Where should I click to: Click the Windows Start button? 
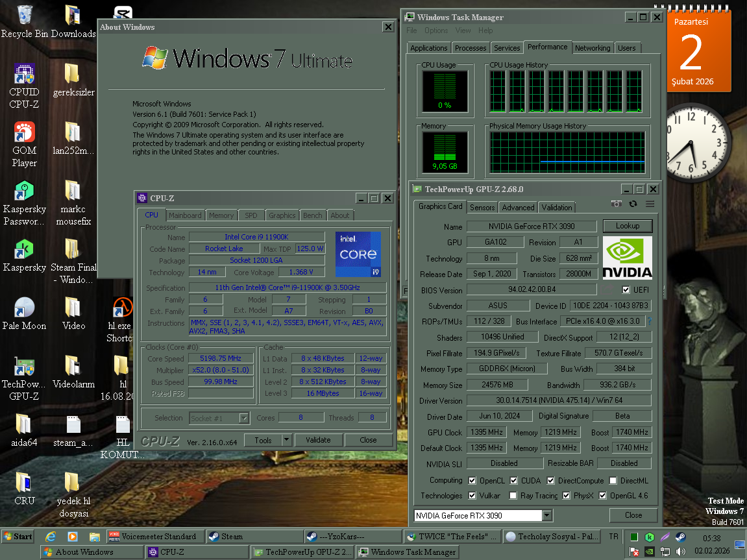(18, 537)
